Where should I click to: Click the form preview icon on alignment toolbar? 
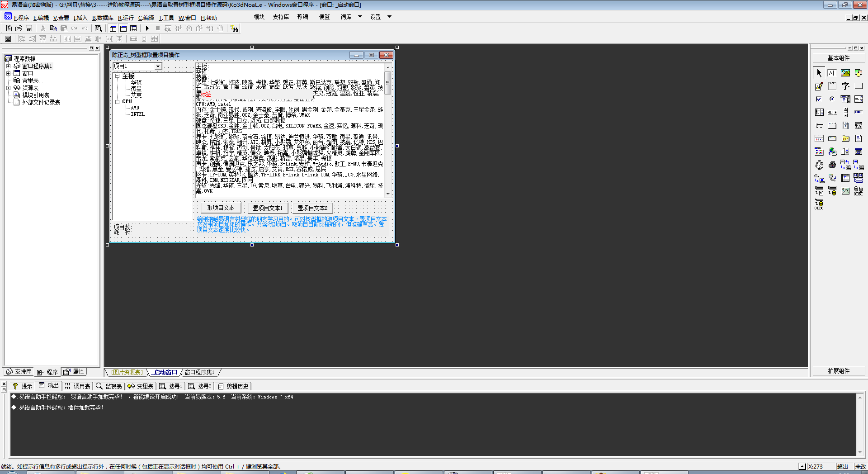pos(8,39)
